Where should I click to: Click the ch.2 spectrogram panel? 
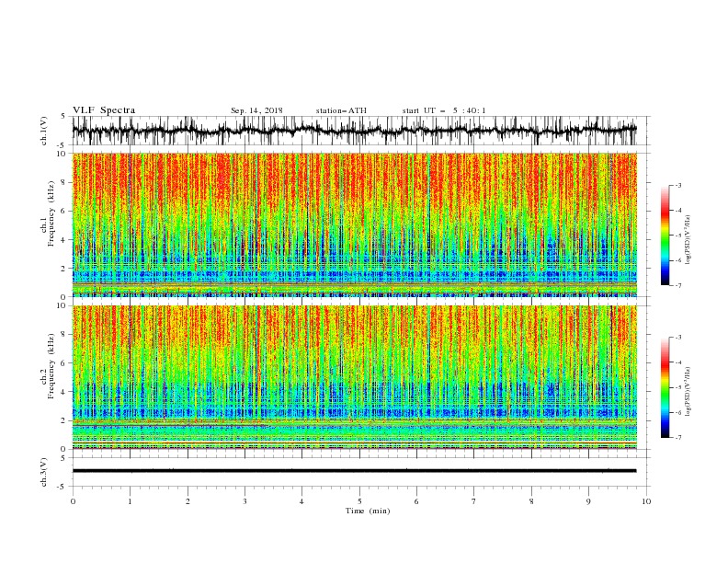(354, 377)
